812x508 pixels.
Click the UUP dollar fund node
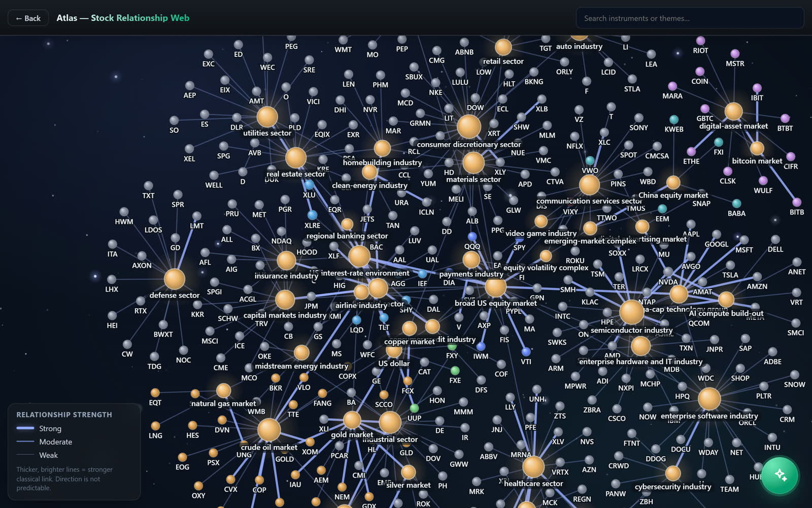coord(414,408)
